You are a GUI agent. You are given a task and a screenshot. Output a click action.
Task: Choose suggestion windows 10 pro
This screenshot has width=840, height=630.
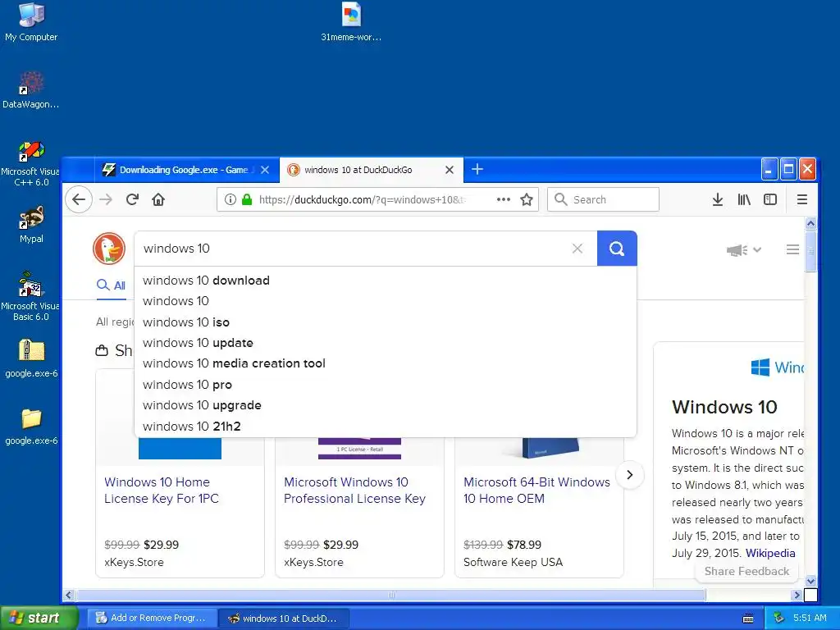(x=386, y=385)
